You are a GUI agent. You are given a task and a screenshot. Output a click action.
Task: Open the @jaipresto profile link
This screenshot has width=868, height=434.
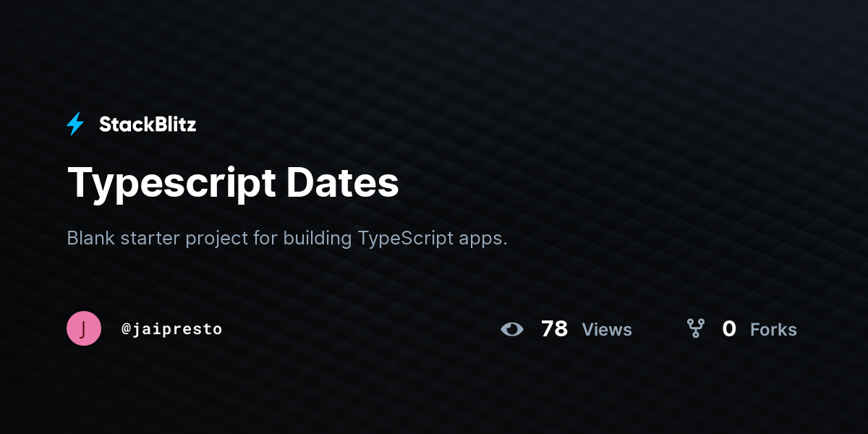pyautogui.click(x=171, y=329)
